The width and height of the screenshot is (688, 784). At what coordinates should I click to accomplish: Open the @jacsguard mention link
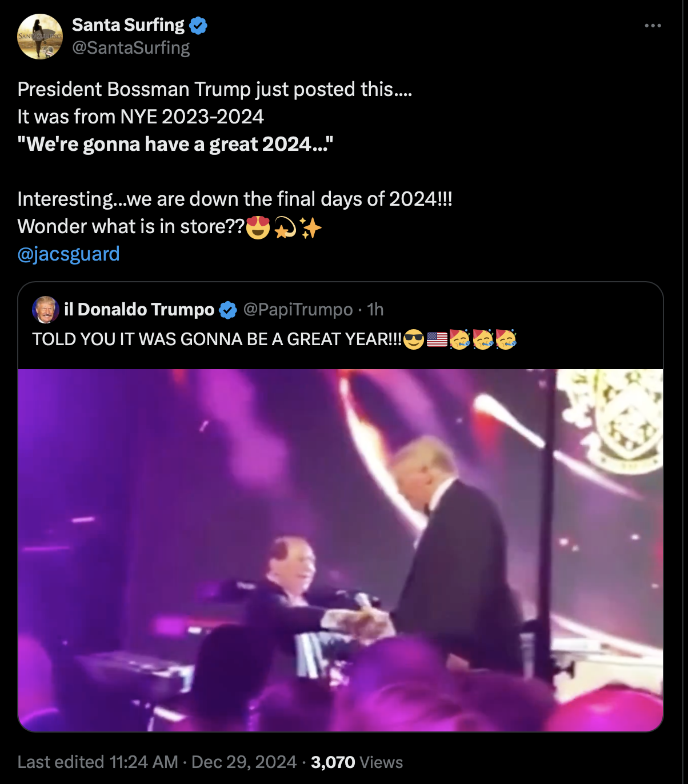pos(69,254)
